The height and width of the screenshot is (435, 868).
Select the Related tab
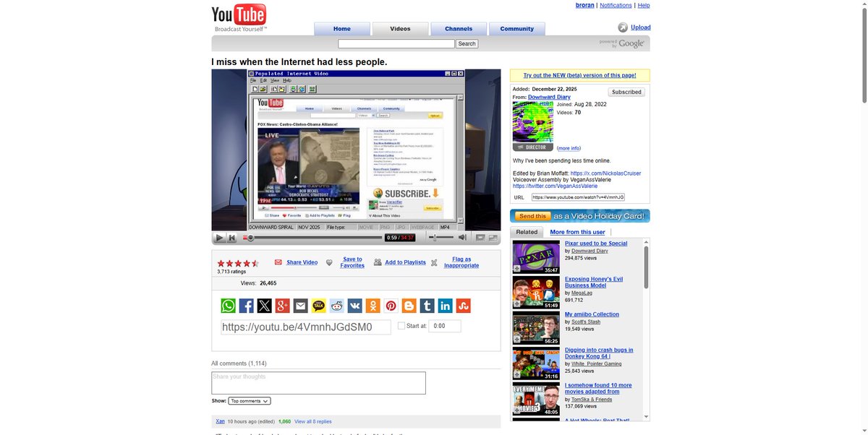(x=527, y=232)
